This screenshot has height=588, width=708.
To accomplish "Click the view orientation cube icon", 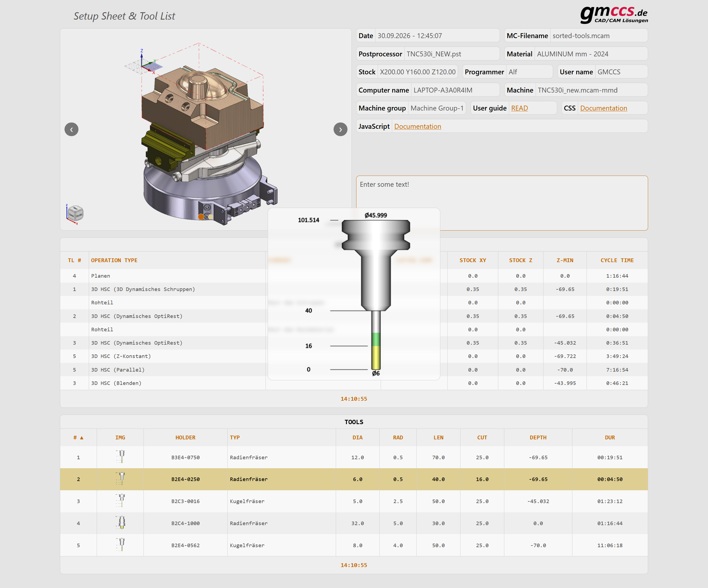I will coord(75,214).
